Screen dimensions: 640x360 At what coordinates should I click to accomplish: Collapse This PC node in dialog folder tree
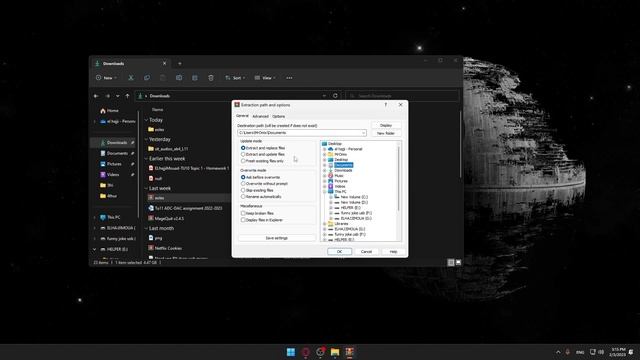pos(324,191)
